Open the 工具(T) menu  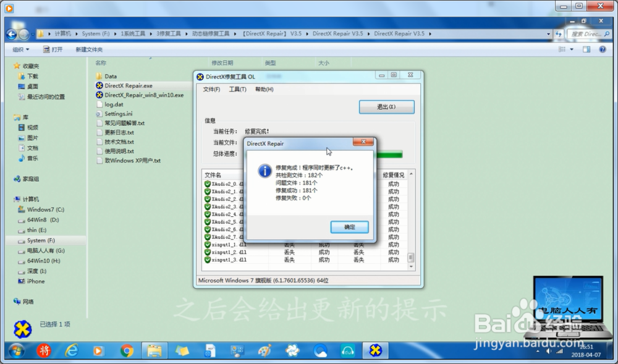tap(238, 90)
